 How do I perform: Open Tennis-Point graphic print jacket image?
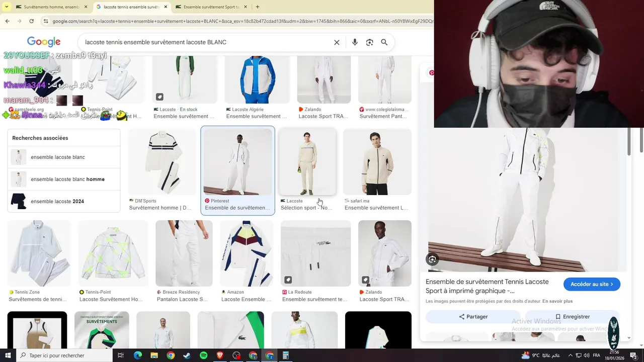(x=113, y=253)
